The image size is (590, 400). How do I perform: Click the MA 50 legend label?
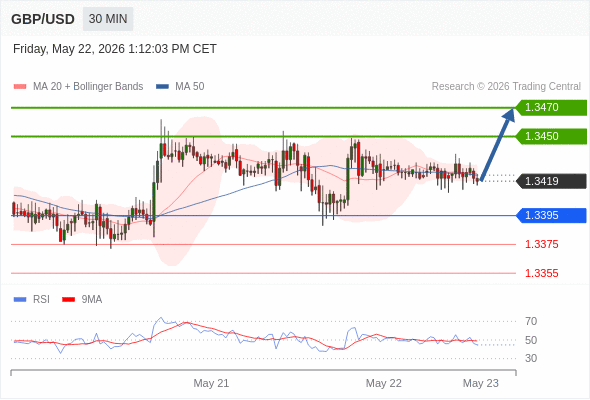click(x=190, y=87)
